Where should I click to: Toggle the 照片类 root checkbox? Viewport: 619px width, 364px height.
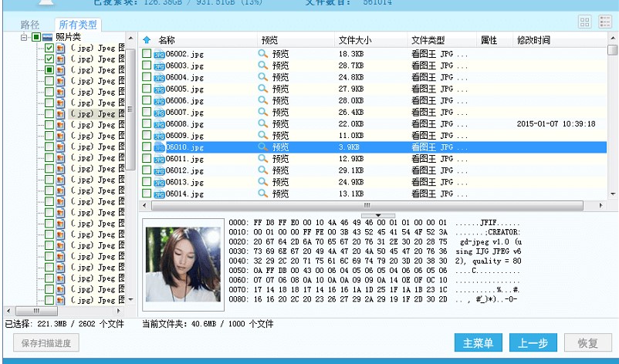[36, 37]
